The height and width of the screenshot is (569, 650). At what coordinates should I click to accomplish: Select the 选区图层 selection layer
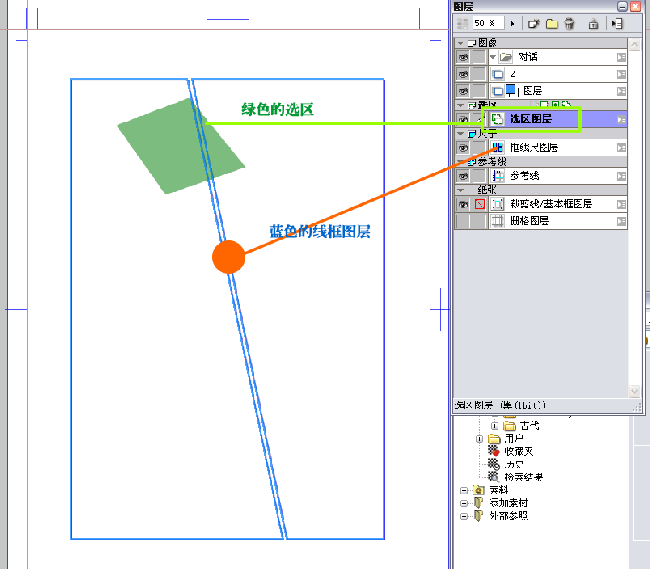tap(541, 119)
